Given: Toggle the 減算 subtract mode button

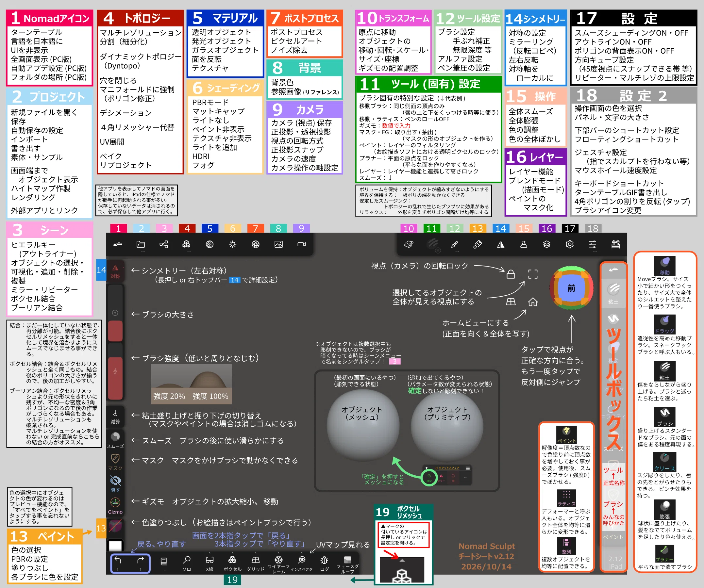Looking at the screenshot, I should pyautogui.click(x=115, y=417).
